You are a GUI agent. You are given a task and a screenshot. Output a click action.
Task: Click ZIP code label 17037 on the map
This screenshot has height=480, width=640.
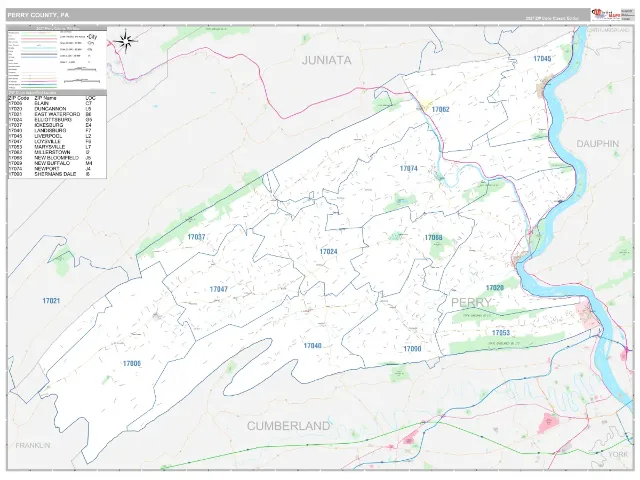196,237
